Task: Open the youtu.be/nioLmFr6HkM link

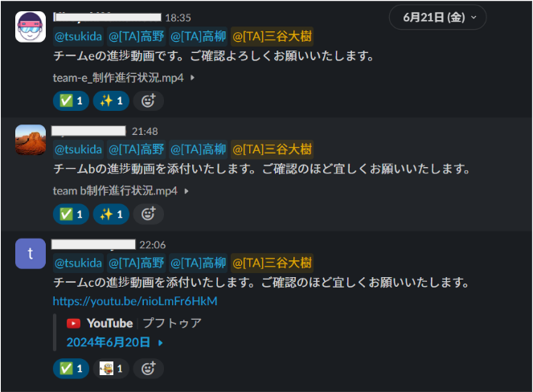Action: tap(135, 301)
